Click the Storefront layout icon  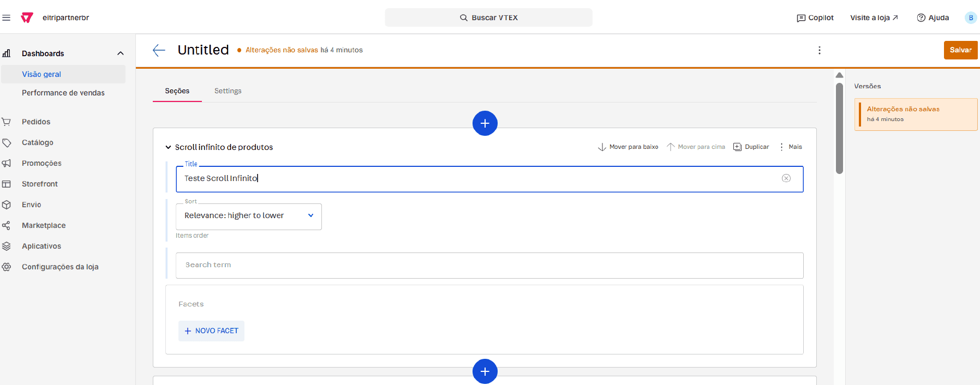(x=7, y=184)
